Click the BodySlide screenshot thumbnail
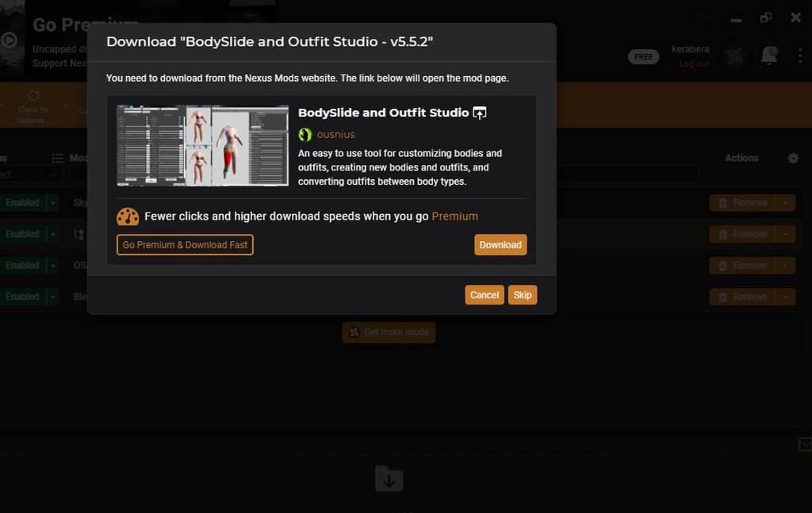Image resolution: width=812 pixels, height=513 pixels. click(x=202, y=145)
